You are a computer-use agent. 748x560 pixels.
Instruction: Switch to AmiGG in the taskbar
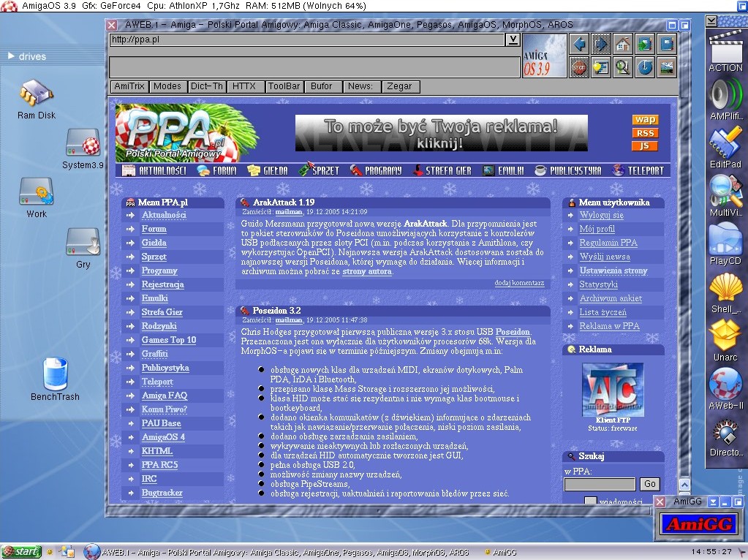coord(501,552)
